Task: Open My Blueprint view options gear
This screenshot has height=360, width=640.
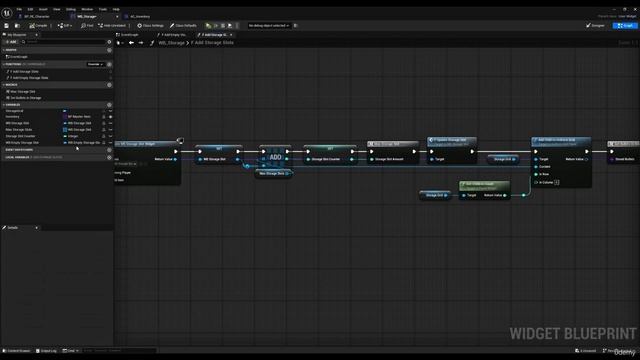Action: 109,42
